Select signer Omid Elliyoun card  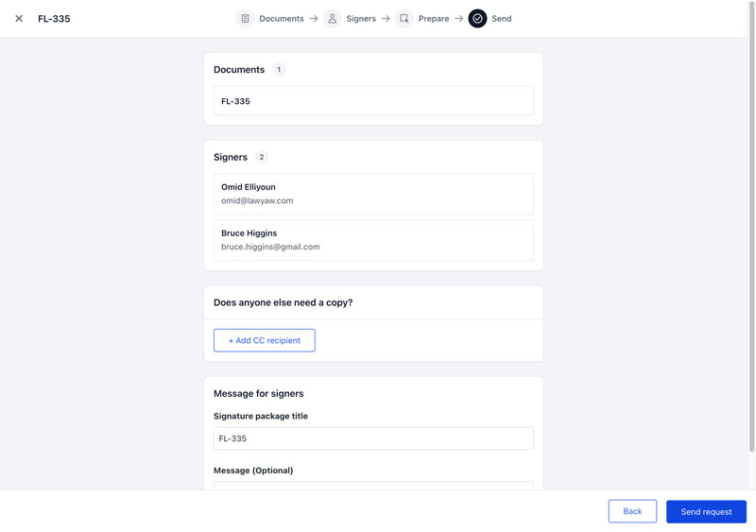pos(373,194)
